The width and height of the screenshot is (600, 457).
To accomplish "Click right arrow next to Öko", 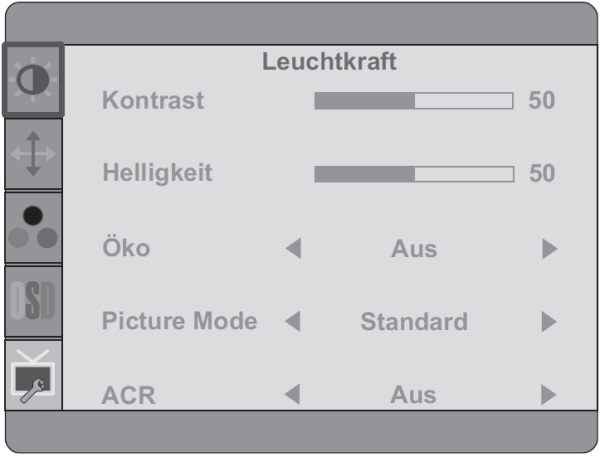I will tap(549, 249).
